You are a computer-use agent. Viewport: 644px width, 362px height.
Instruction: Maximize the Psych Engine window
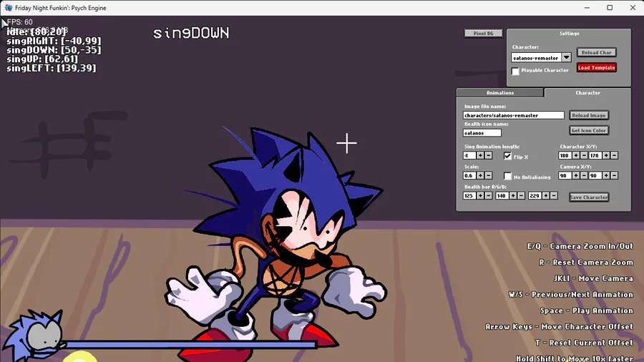610,8
